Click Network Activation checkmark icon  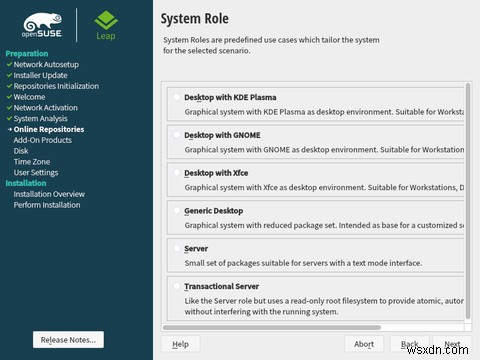pos(9,108)
